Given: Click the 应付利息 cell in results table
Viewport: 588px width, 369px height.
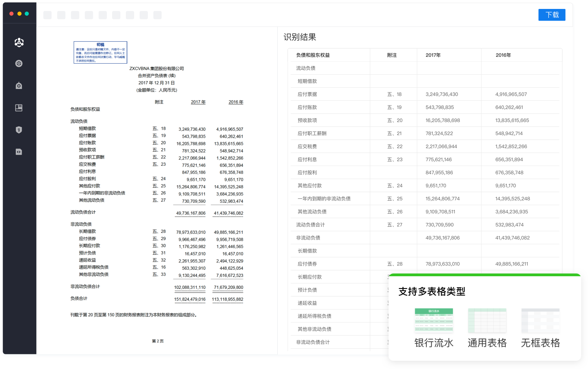Looking at the screenshot, I should [x=307, y=159].
